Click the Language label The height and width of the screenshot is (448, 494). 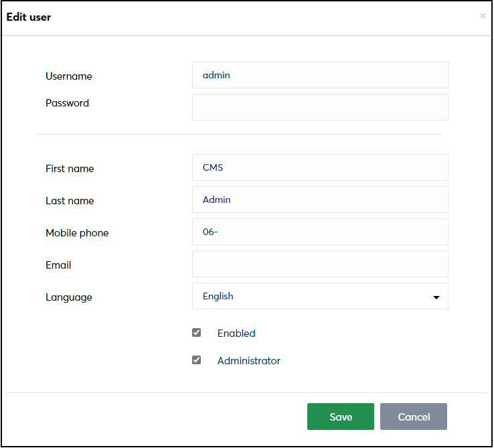point(69,297)
